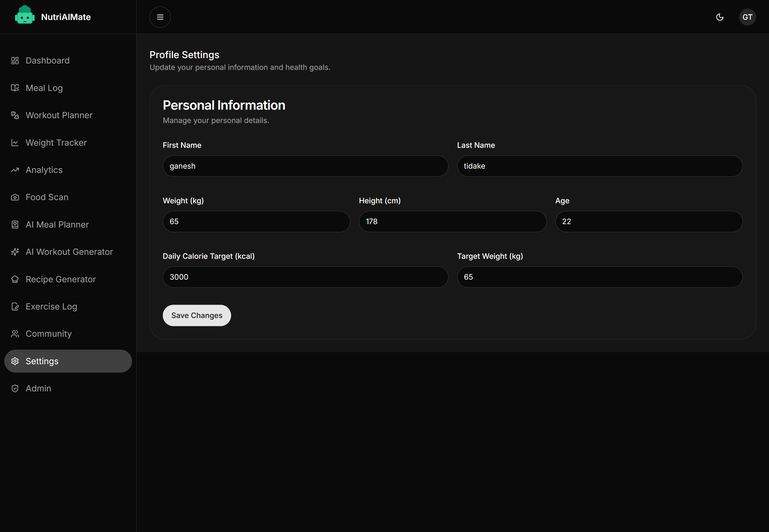769x532 pixels.
Task: Open the GT user avatar menu
Action: 747,17
